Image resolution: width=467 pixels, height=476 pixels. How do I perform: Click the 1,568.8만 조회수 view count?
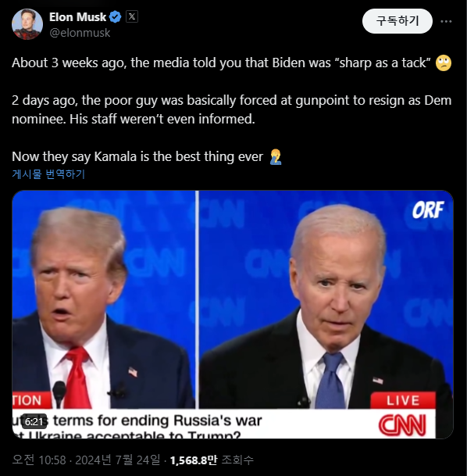[x=212, y=460]
